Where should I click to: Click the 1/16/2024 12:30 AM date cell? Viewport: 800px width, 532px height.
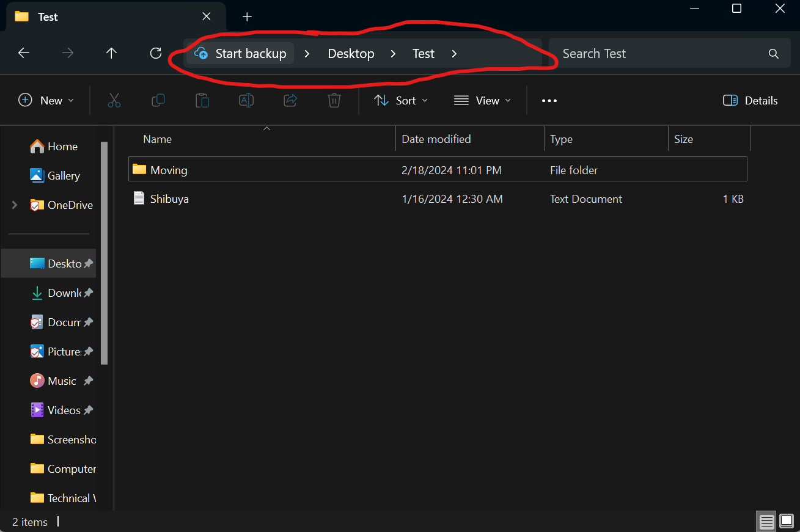452,199
